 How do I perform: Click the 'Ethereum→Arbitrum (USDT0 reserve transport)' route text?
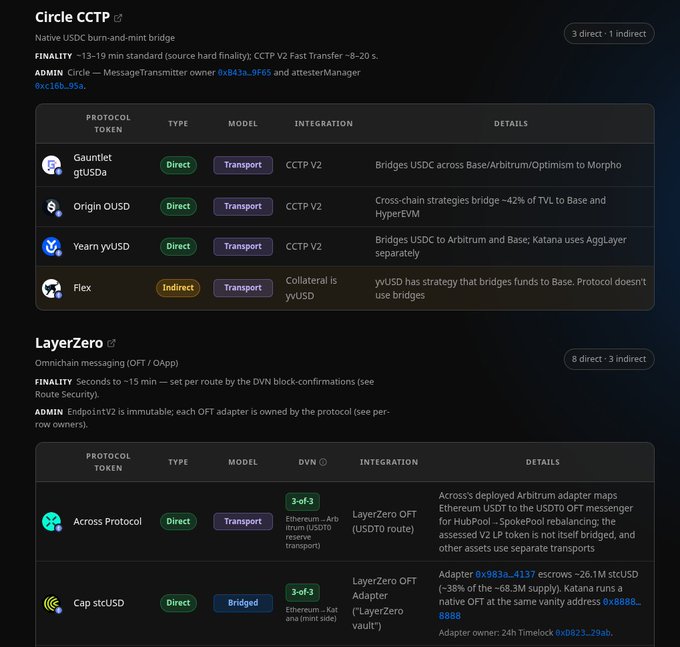pos(312,533)
